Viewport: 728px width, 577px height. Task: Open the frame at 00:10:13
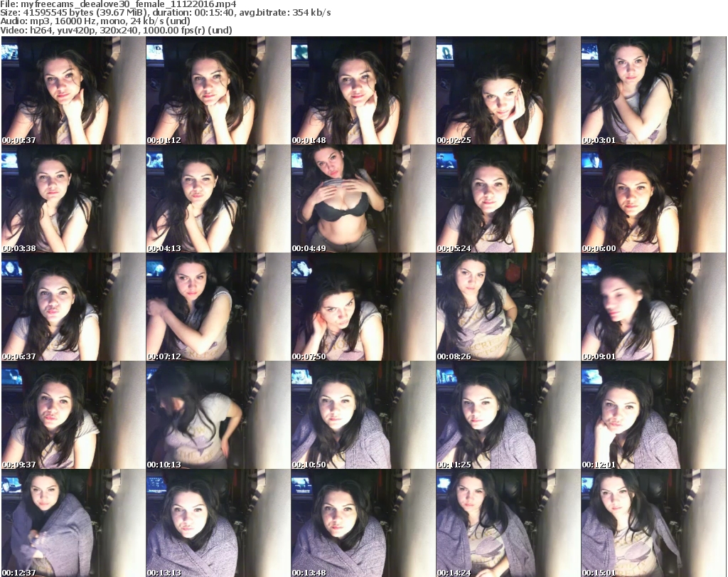pos(218,415)
